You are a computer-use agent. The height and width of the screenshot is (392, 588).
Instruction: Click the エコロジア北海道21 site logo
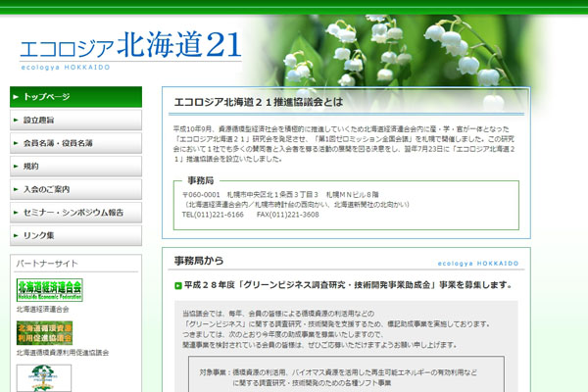(130, 50)
